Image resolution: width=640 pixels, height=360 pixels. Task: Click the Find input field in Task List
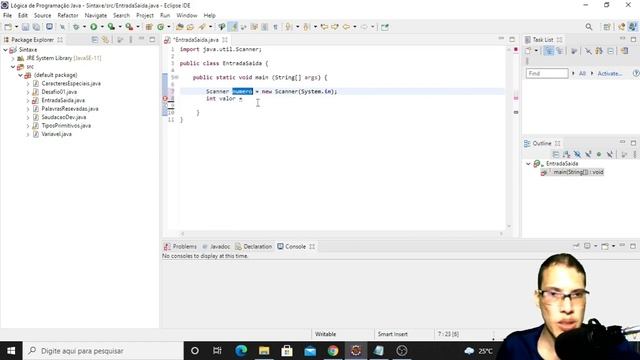click(547, 73)
